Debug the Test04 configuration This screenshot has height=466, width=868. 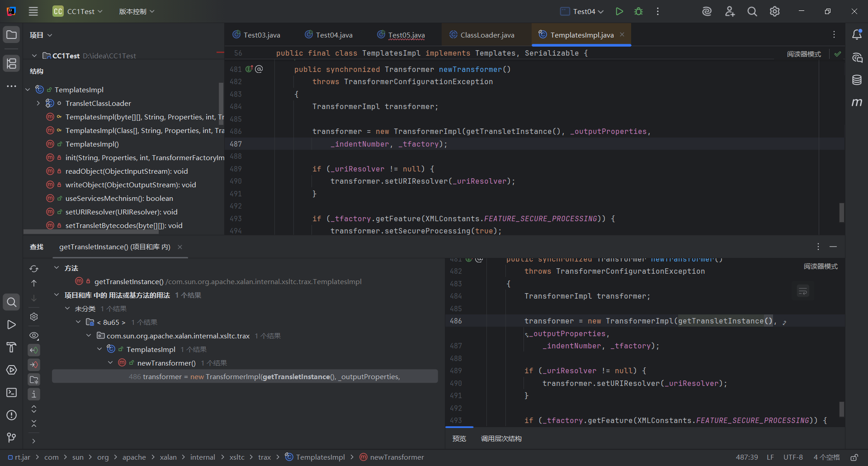coord(638,11)
